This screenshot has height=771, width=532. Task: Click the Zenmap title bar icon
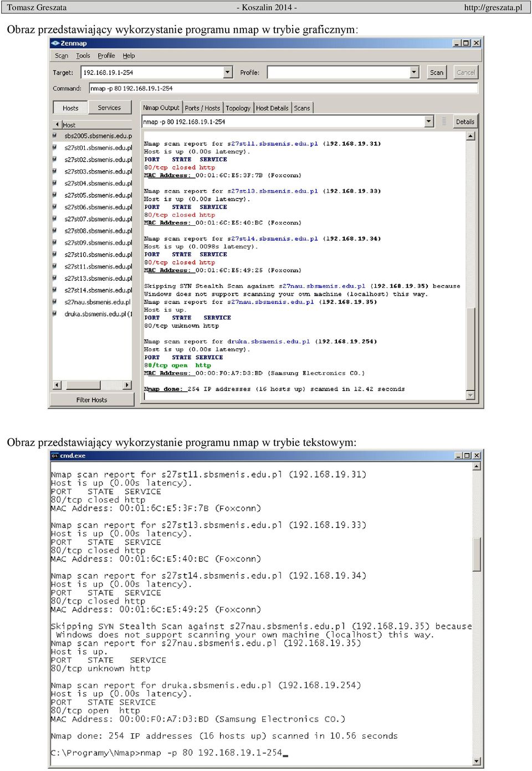(x=55, y=43)
